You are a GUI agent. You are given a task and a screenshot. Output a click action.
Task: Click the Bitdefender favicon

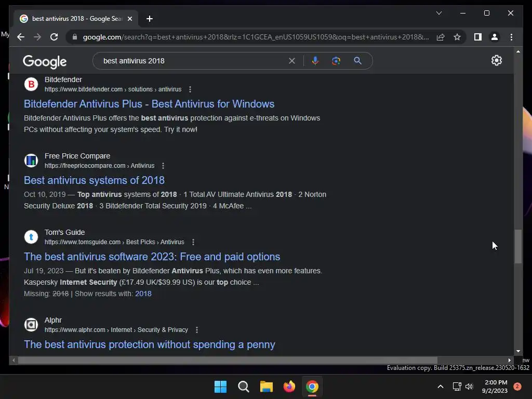31,84
